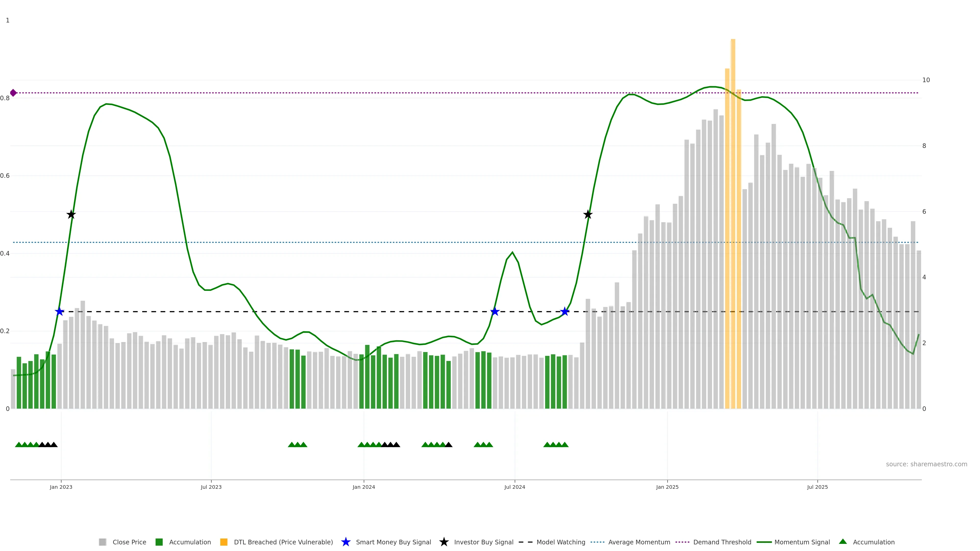Click the black Investor Buy star near Jan 2023
The image size is (980, 551).
[x=71, y=215]
